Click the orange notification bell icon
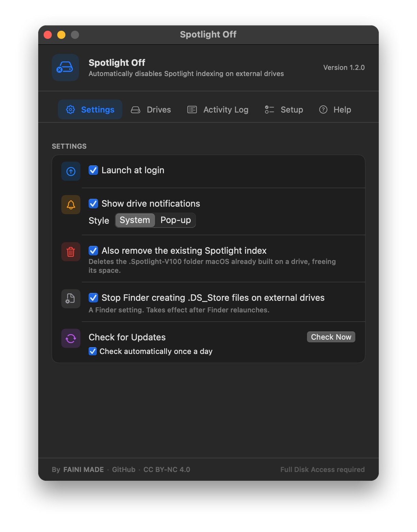Screen dimensions: 417x532 tap(71, 205)
